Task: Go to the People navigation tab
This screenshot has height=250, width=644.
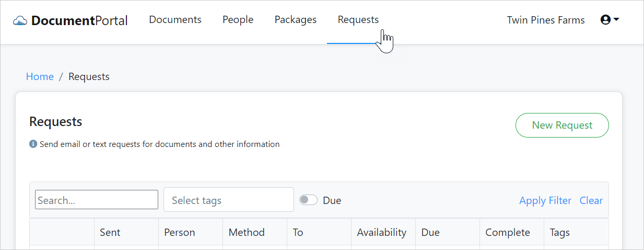Action: tap(238, 20)
